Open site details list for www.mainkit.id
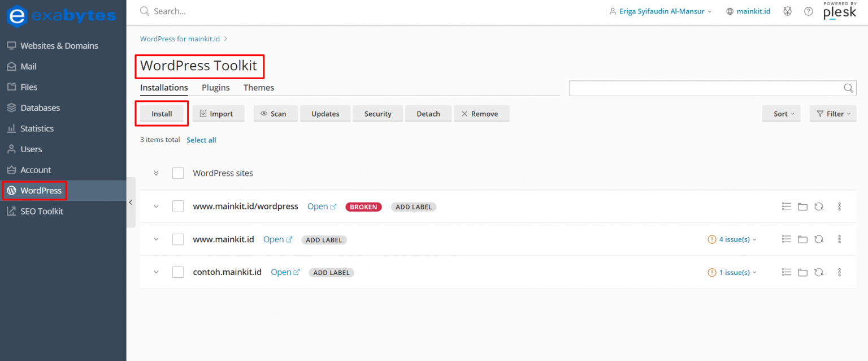 click(787, 239)
